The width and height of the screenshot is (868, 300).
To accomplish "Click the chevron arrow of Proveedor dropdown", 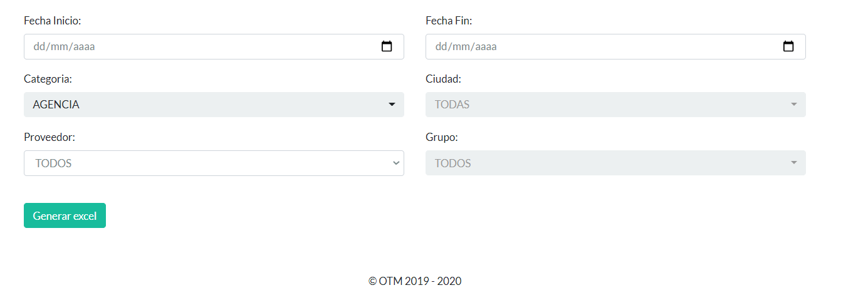I will point(396,163).
